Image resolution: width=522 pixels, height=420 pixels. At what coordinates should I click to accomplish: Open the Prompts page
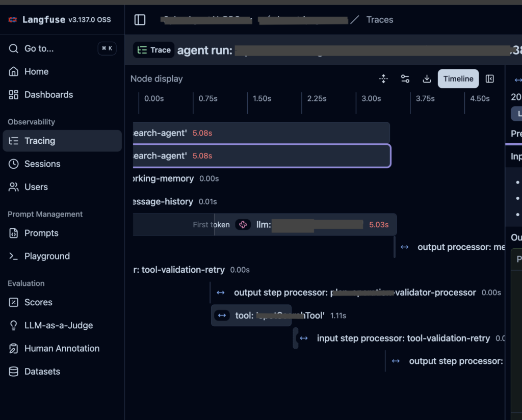click(x=41, y=233)
